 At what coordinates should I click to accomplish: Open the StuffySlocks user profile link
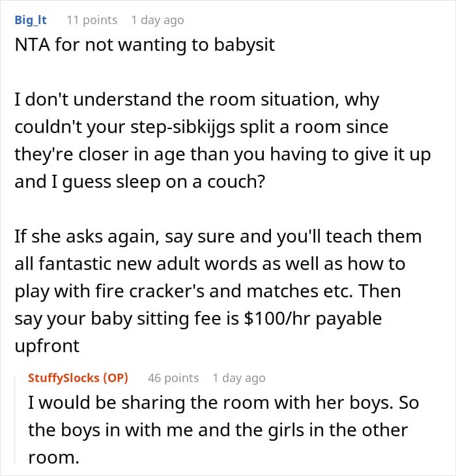[x=64, y=378]
